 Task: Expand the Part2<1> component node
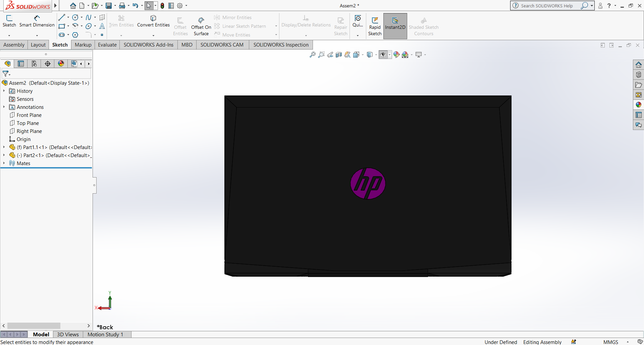(x=4, y=155)
